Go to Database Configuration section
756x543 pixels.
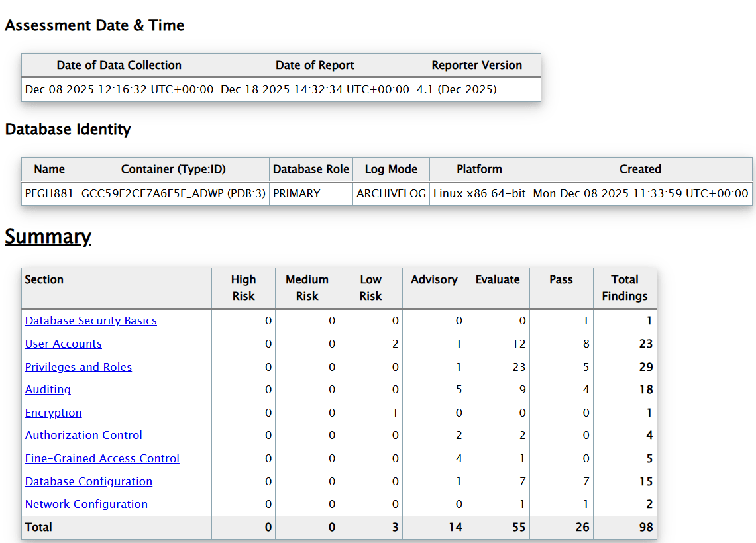tap(88, 481)
